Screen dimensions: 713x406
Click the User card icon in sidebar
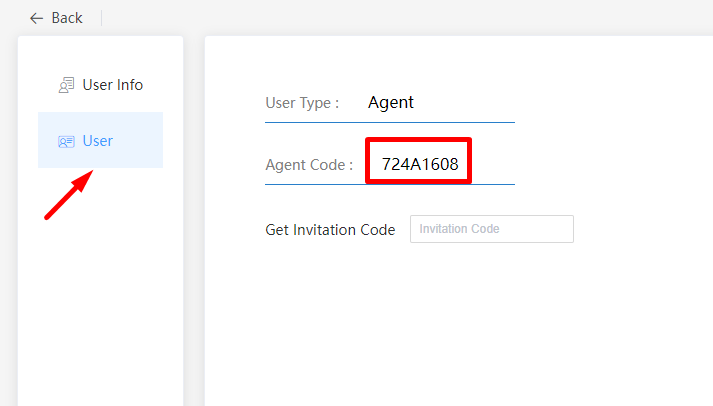point(67,142)
